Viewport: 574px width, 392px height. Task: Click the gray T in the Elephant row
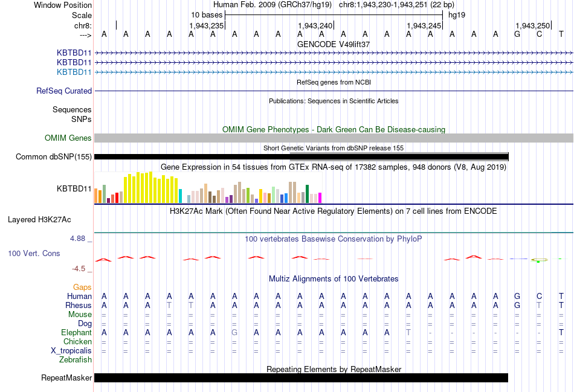408,332
